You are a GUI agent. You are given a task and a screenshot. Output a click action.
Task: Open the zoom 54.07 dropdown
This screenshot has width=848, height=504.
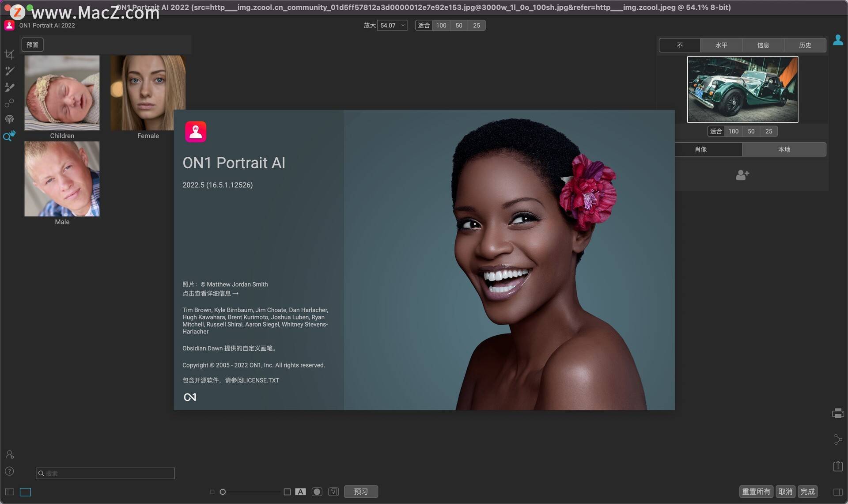[x=392, y=25]
